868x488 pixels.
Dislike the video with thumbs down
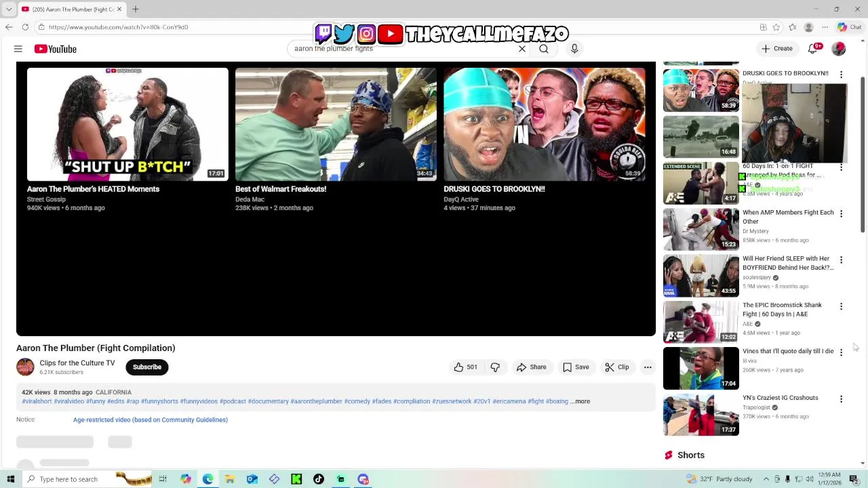point(495,367)
